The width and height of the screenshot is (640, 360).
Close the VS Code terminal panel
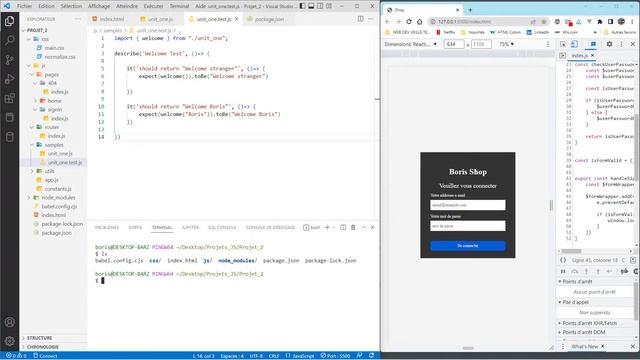point(373,227)
